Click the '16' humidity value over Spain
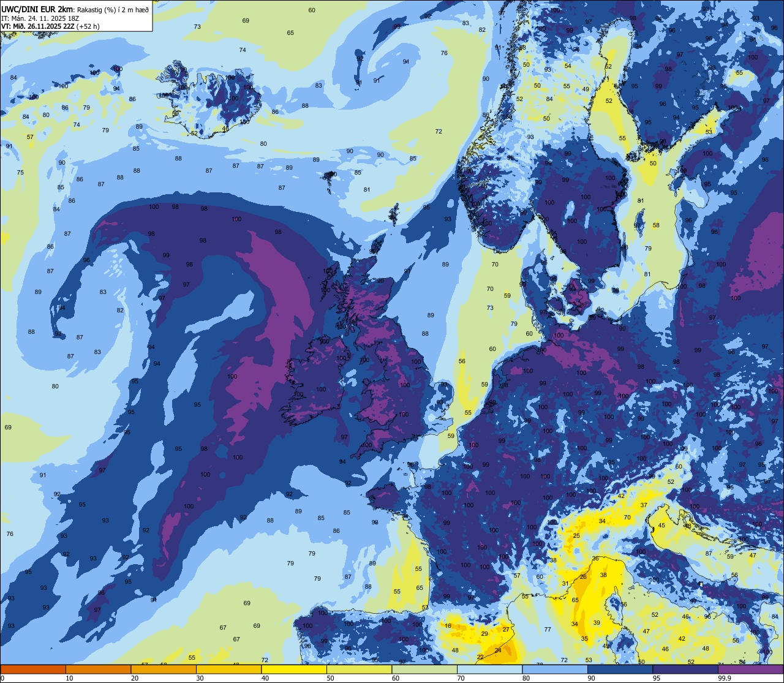Viewport: 784px width, 683px height. tap(448, 625)
